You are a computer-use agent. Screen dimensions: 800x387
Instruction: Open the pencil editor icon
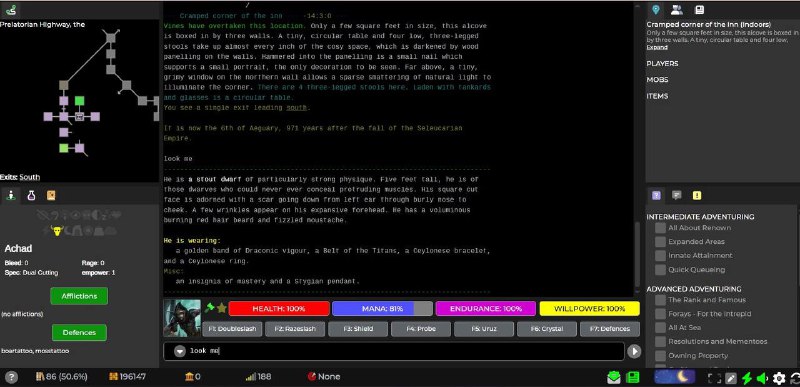coord(731,378)
